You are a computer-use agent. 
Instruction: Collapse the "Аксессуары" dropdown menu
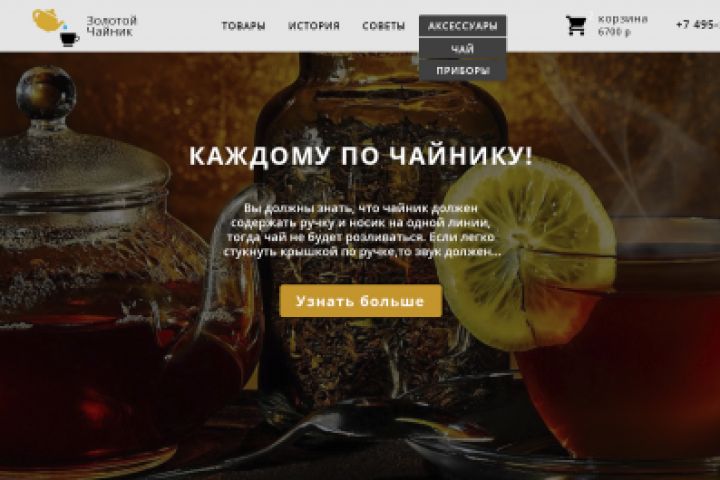click(x=462, y=26)
